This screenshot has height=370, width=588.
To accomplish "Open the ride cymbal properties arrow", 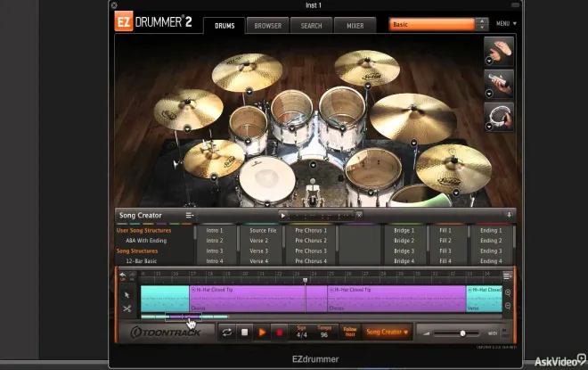I will tap(413, 143).
